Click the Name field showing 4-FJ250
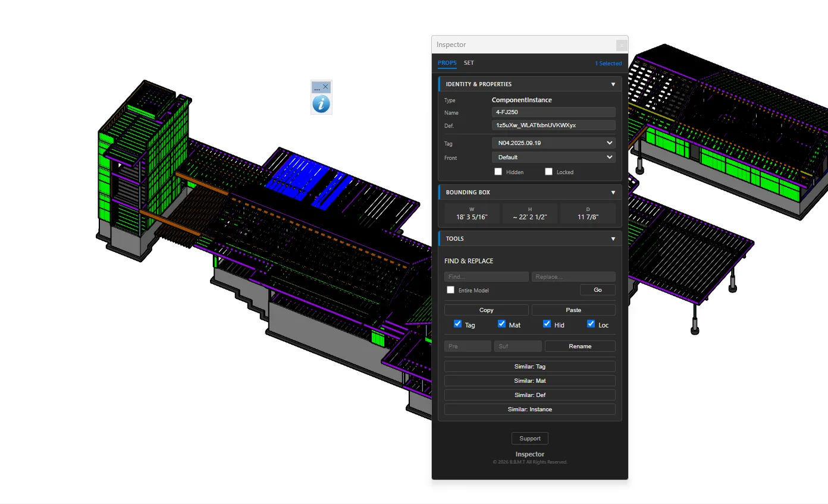 click(x=553, y=112)
